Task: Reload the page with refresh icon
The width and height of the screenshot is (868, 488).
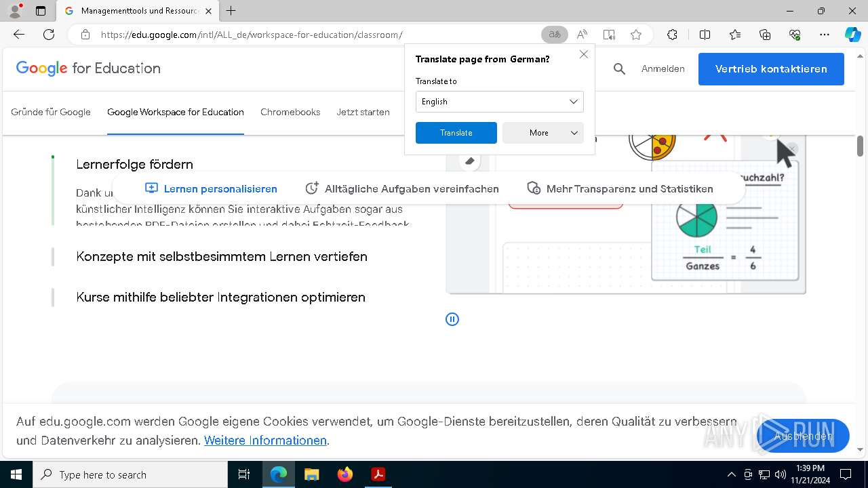Action: pyautogui.click(x=49, y=35)
